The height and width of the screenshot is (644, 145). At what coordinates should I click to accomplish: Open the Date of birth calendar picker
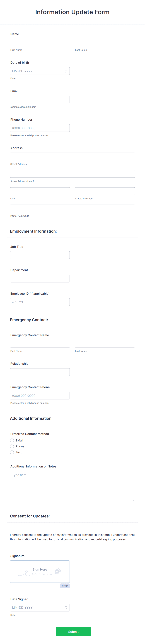66,71
